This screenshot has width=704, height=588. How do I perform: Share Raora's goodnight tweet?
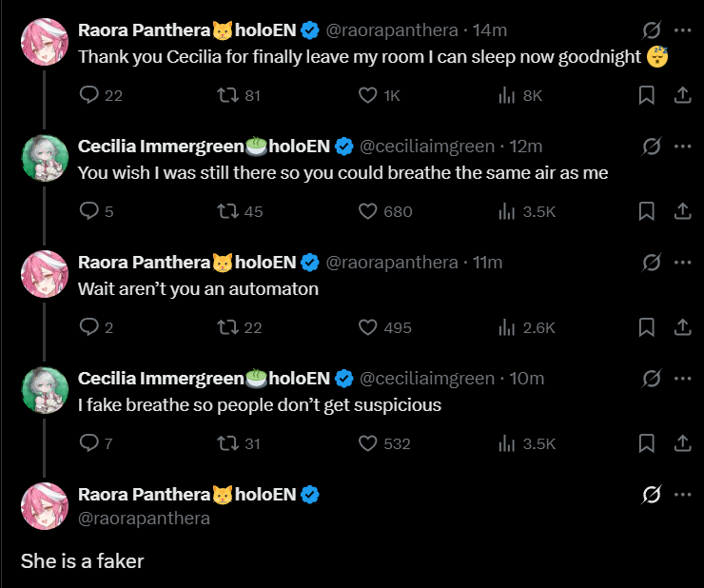coord(682,95)
